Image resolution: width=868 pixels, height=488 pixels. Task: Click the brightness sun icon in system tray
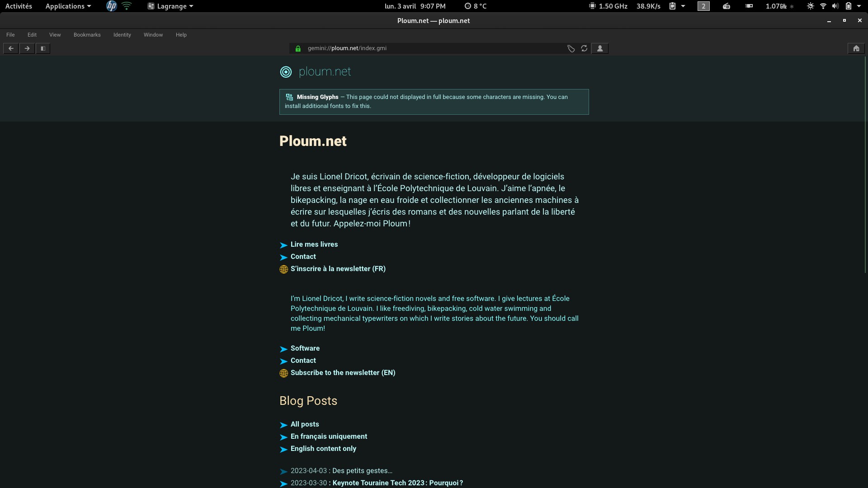coord(811,6)
